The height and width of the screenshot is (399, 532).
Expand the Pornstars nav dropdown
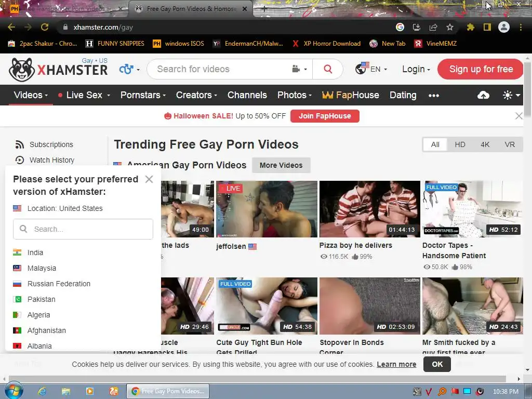click(143, 95)
